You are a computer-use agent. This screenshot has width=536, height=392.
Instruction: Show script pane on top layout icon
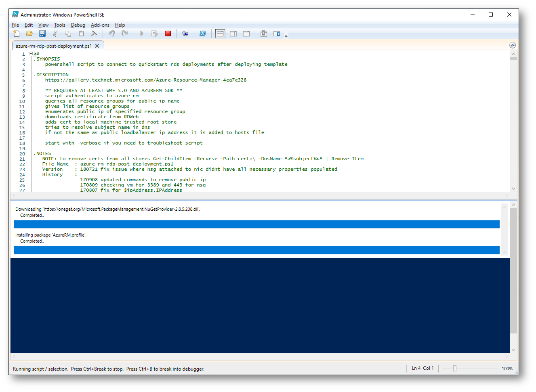pos(220,34)
